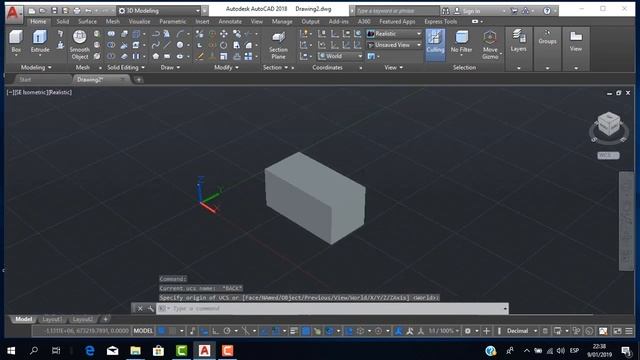This screenshot has width=640, height=360.
Task: Add a new drawing tab with plus
Action: [x=139, y=80]
